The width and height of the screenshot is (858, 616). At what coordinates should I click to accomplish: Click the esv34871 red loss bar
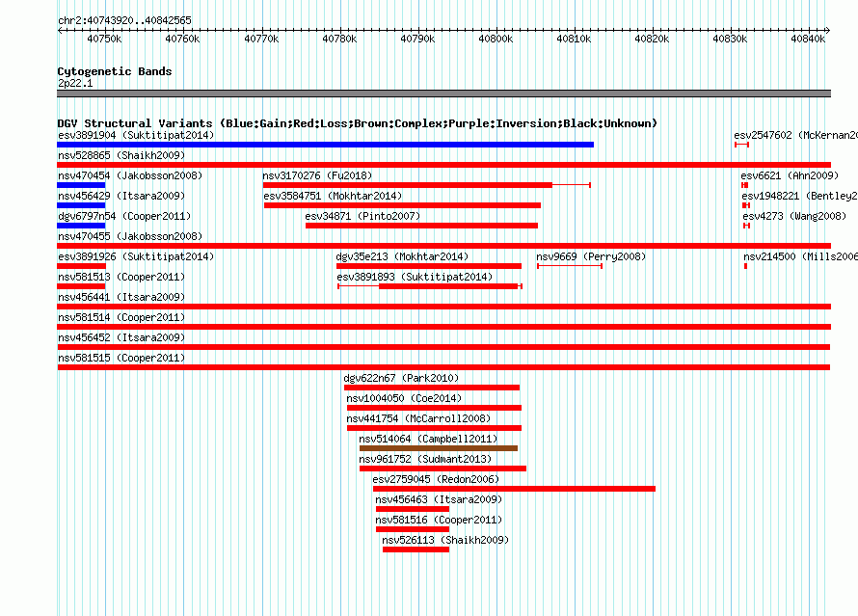click(x=421, y=226)
